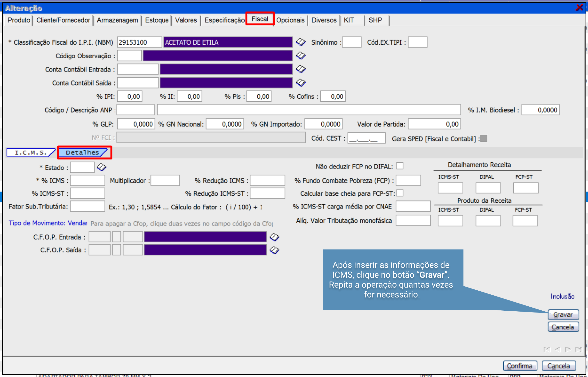This screenshot has height=377, width=588.
Task: Go to next record arrow
Action: click(x=568, y=349)
